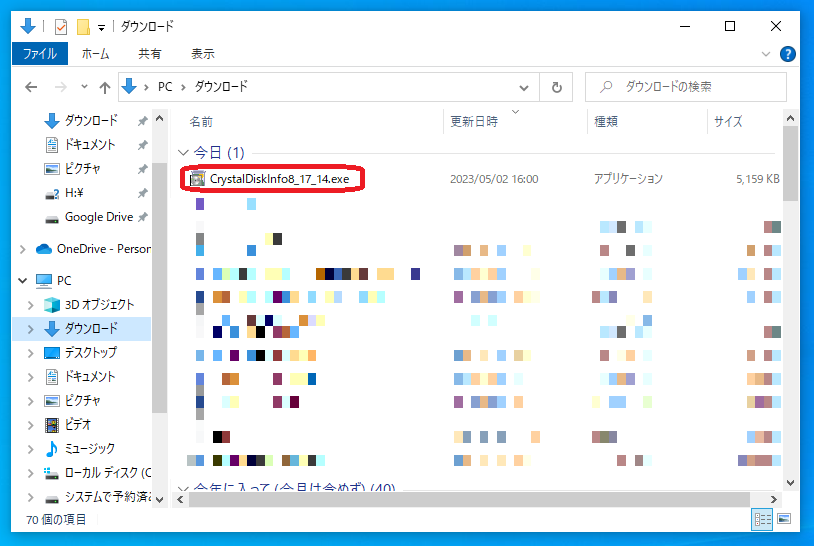Open the quick access toolbar customize dropdown
814x546 pixels.
tap(101, 27)
